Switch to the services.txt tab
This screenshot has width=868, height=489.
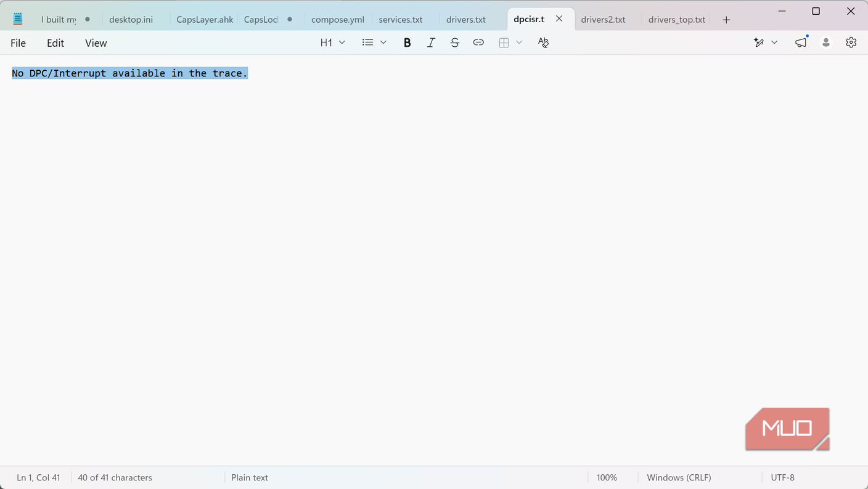[x=401, y=20]
